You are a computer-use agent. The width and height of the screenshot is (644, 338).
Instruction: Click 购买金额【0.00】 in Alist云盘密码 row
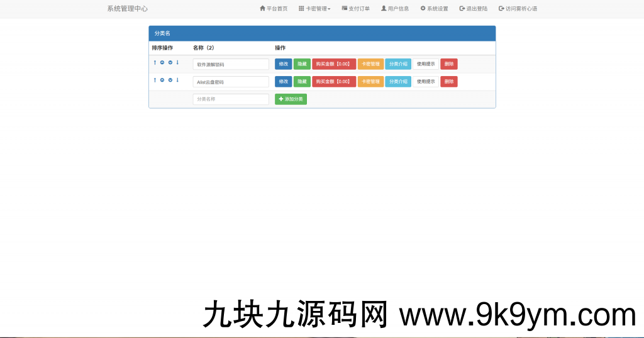334,82
